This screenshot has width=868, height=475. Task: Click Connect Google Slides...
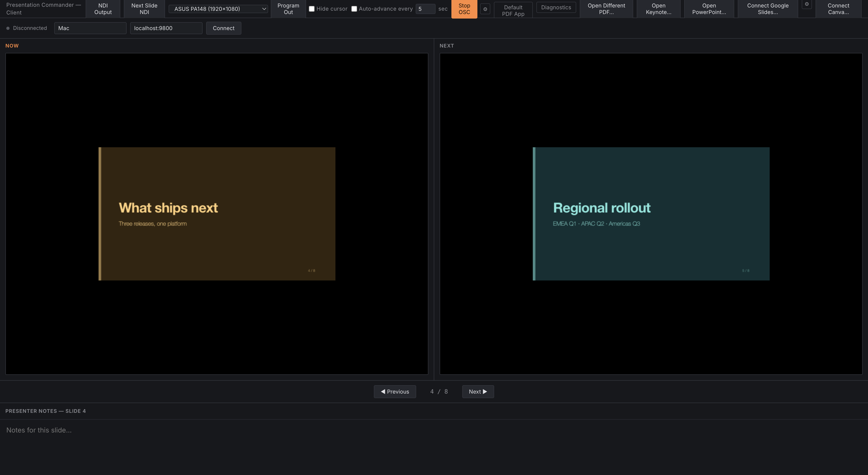pos(768,9)
